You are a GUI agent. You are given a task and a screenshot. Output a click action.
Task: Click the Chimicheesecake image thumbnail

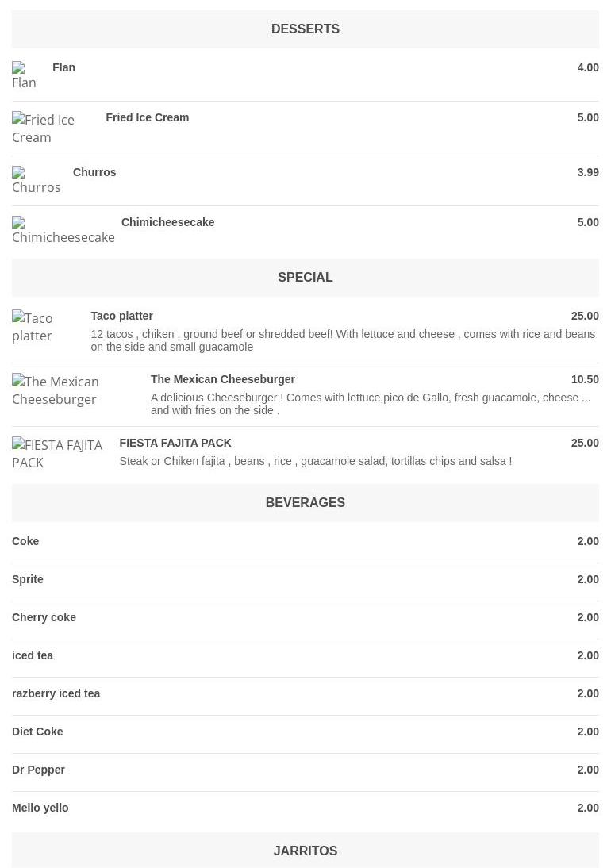coord(63,230)
